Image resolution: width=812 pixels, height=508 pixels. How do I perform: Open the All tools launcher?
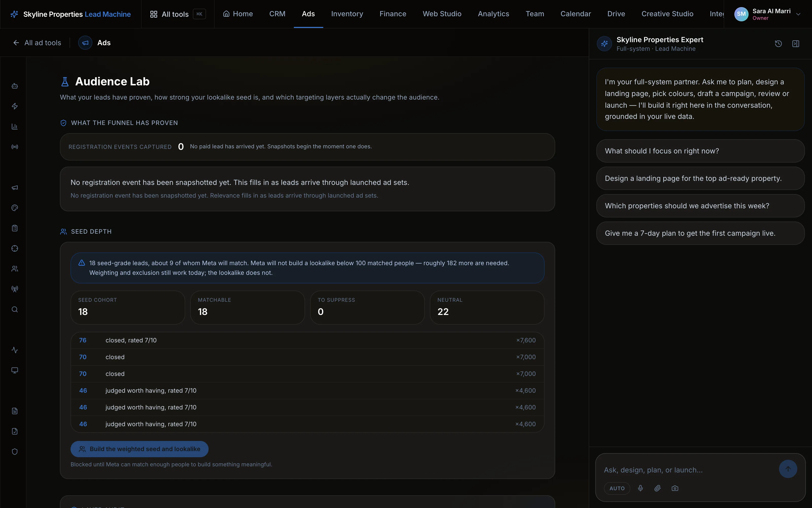pyautogui.click(x=178, y=14)
